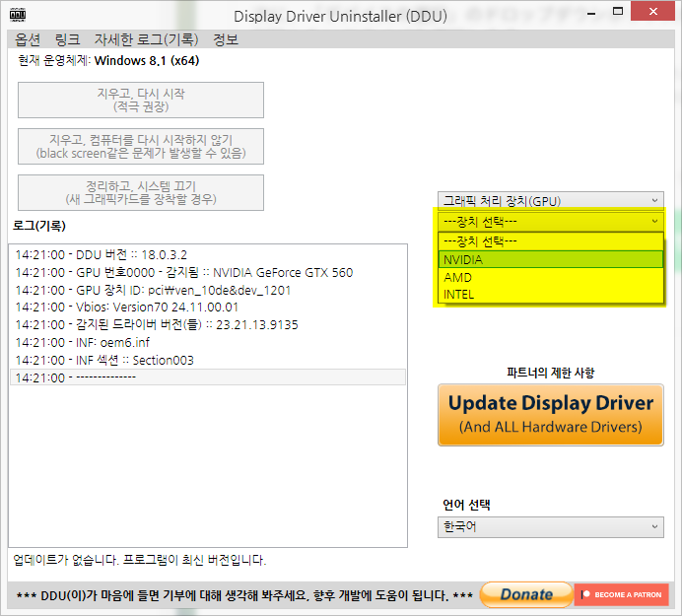
Task: Close the Display Driver Uninstaller window
Action: pyautogui.click(x=652, y=11)
